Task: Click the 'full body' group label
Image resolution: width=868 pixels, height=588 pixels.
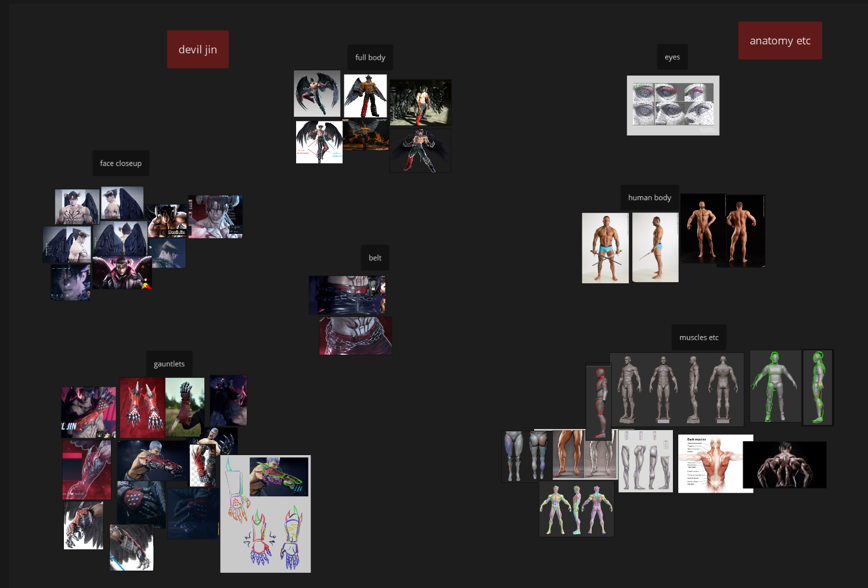Action: (x=370, y=57)
